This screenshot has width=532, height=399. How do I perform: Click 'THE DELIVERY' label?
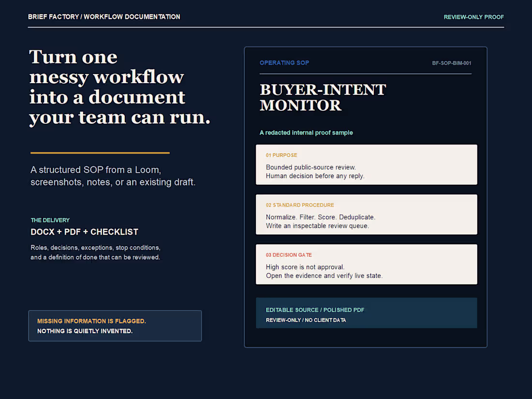(x=50, y=220)
